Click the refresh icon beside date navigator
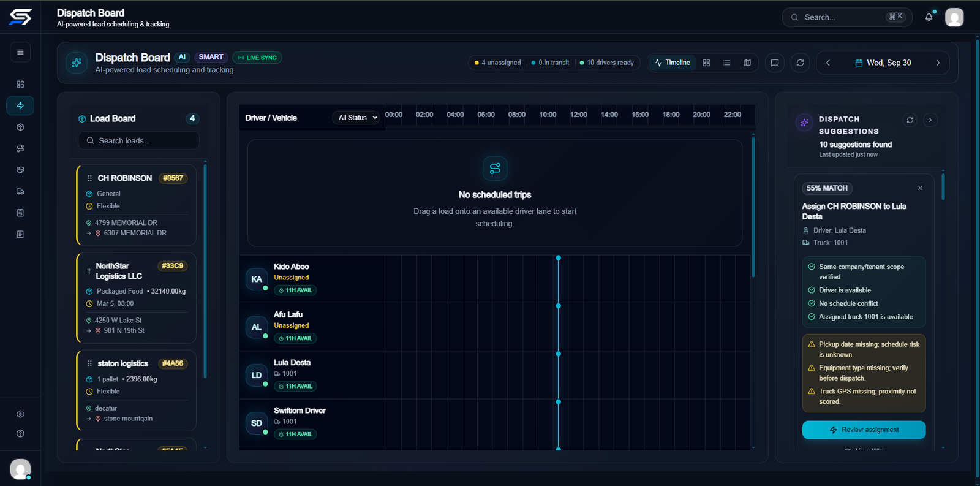 [801, 63]
